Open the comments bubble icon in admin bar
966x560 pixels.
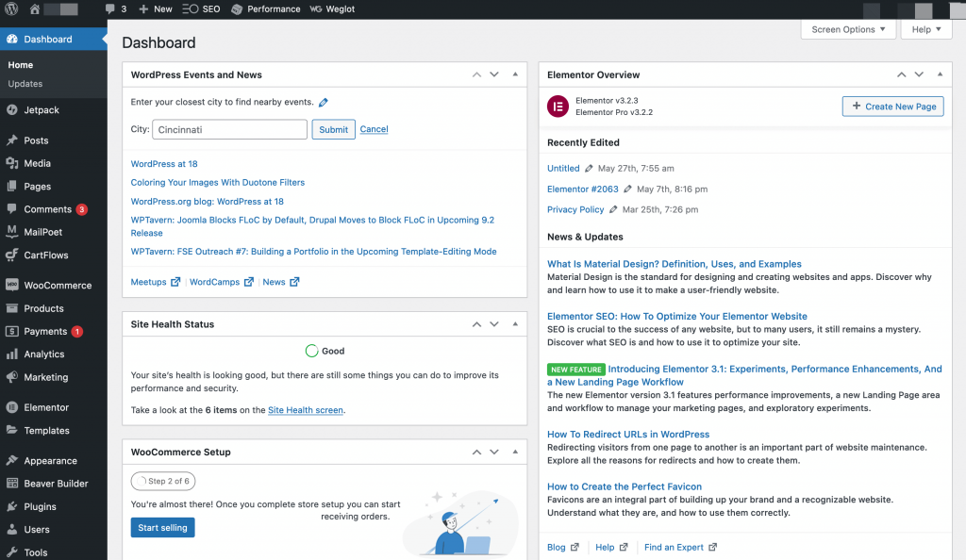109,8
